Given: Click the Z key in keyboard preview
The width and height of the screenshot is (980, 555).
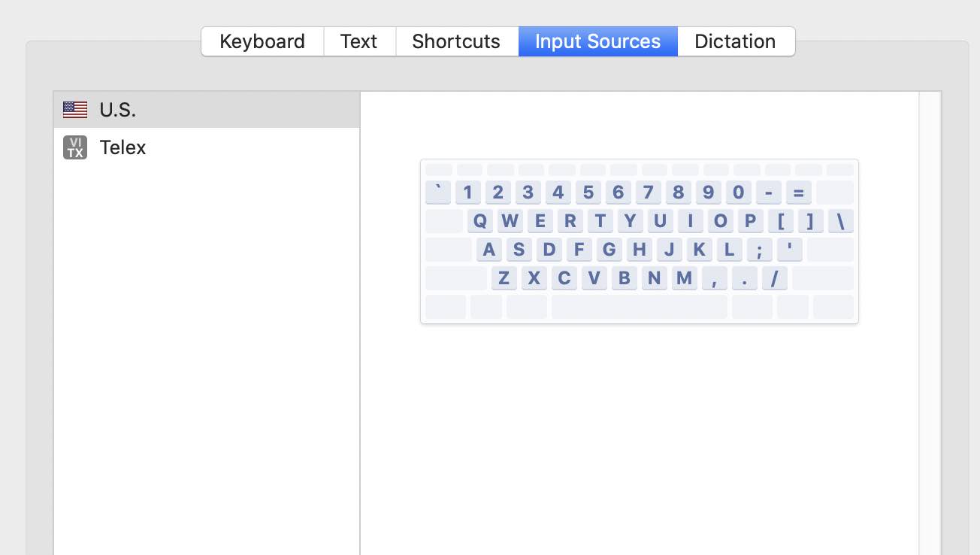Looking at the screenshot, I should pos(504,278).
